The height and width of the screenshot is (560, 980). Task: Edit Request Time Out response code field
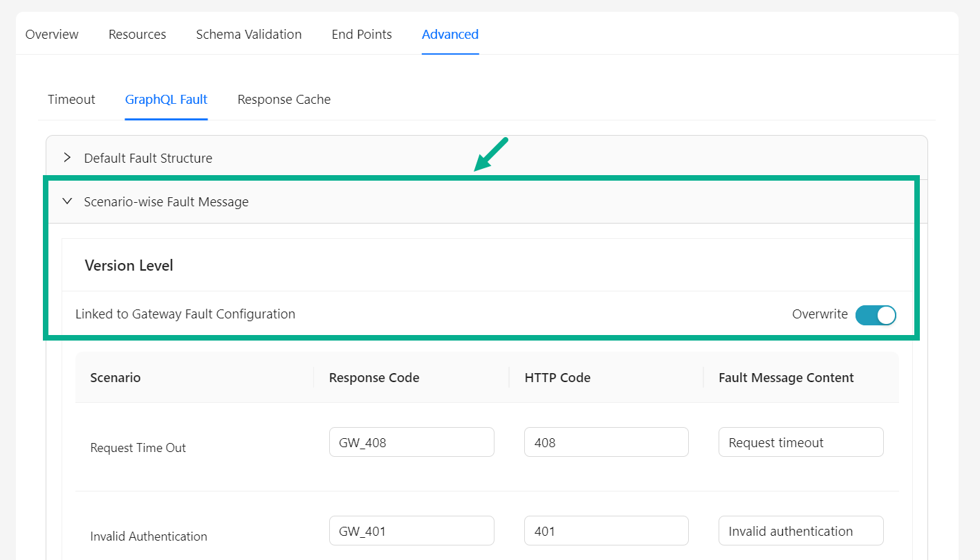coord(412,442)
